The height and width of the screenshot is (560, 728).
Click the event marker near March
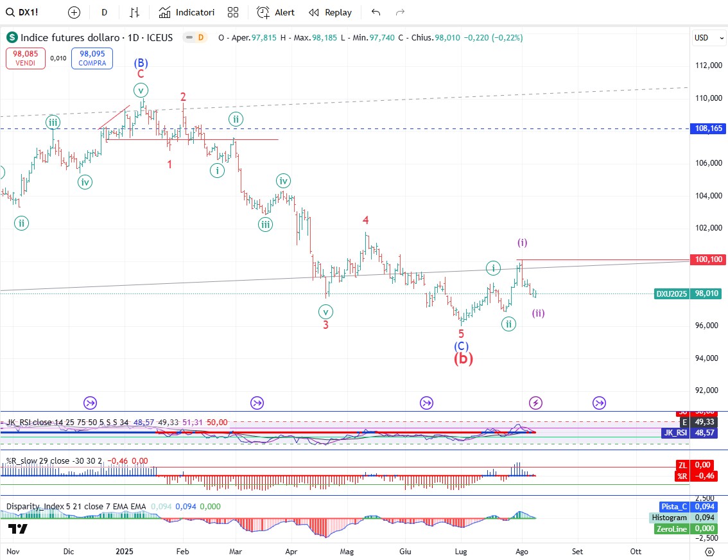(x=257, y=403)
